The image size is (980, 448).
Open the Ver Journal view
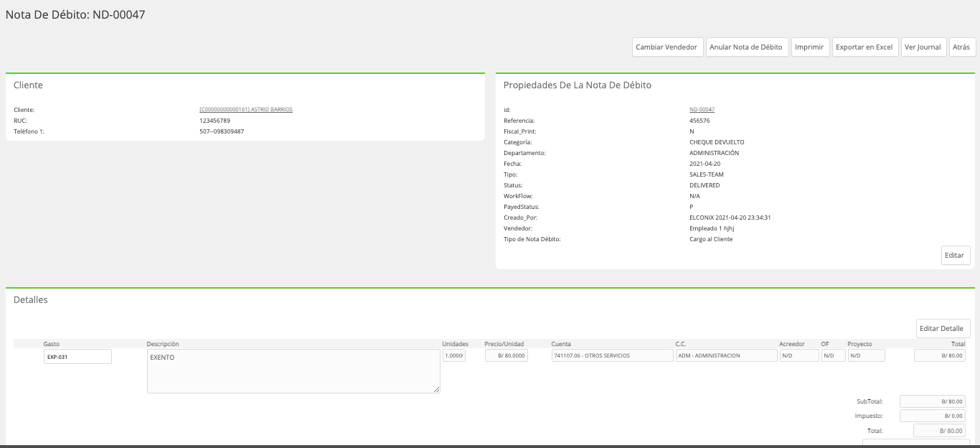point(924,47)
